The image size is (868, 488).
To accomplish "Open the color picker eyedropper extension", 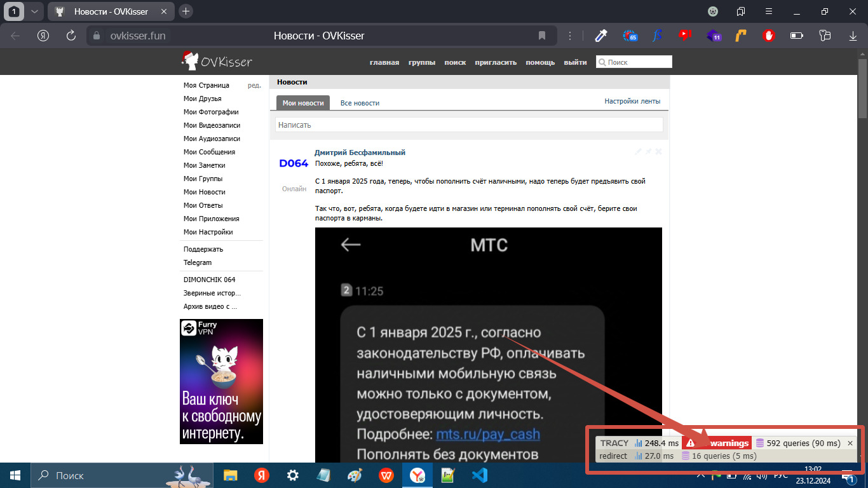I will [x=601, y=36].
